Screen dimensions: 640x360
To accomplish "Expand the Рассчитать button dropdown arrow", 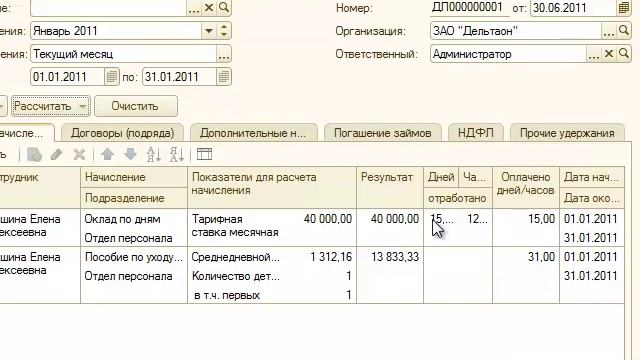I will coord(82,106).
